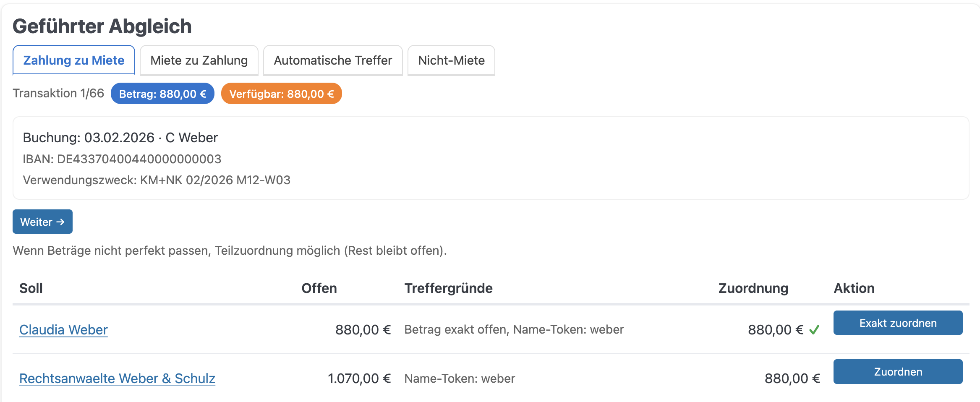Select the Automatische Treffer tab
This screenshot has height=402, width=980.
point(333,60)
